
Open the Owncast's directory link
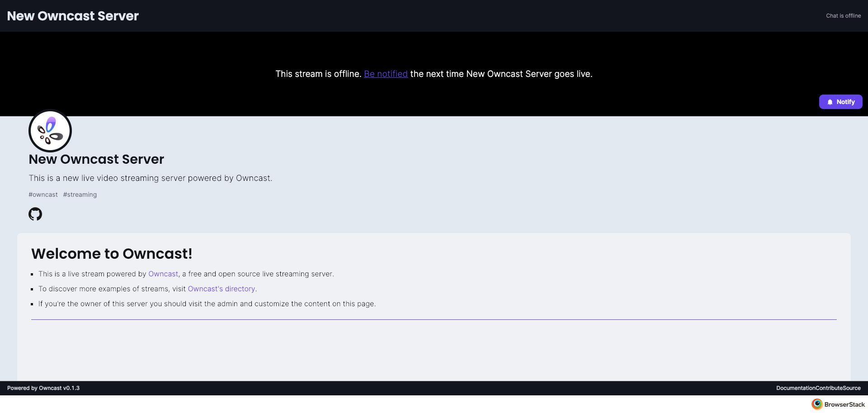[x=222, y=289]
